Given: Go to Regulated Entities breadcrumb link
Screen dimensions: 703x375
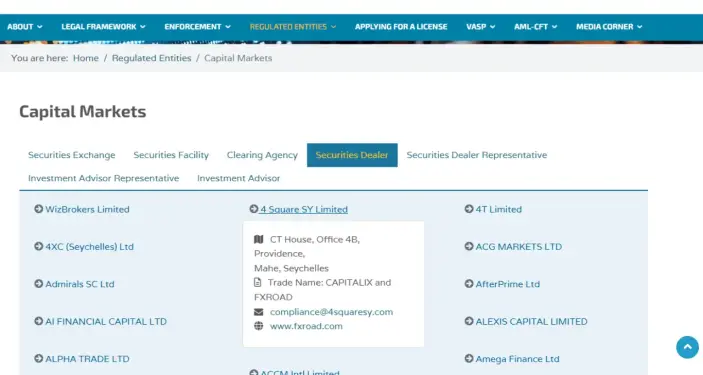Looking at the screenshot, I should click(152, 58).
